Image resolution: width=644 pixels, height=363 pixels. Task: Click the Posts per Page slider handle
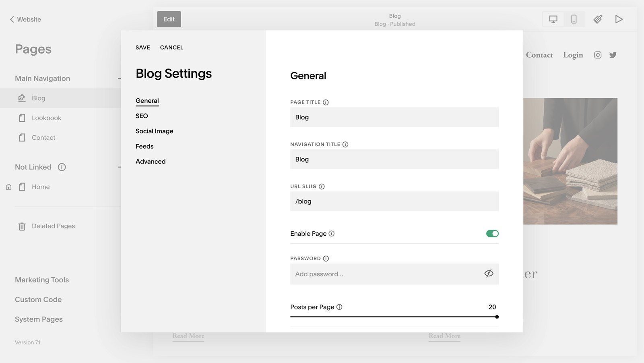point(497,317)
